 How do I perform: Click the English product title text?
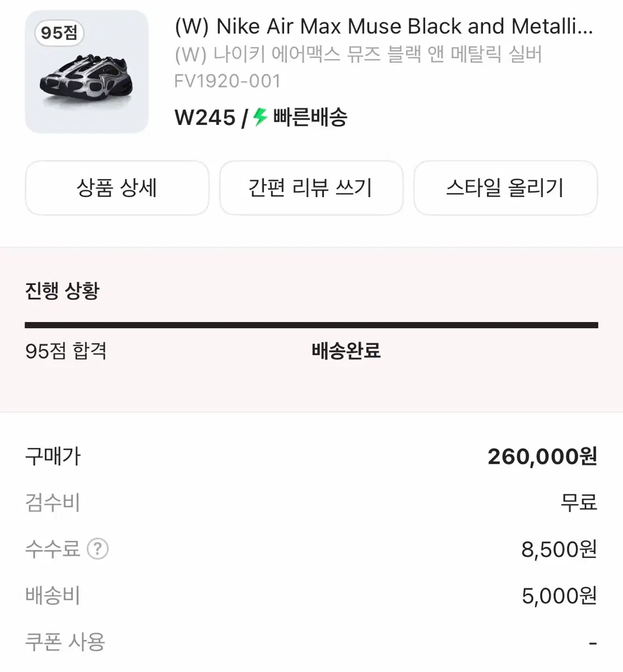click(383, 26)
